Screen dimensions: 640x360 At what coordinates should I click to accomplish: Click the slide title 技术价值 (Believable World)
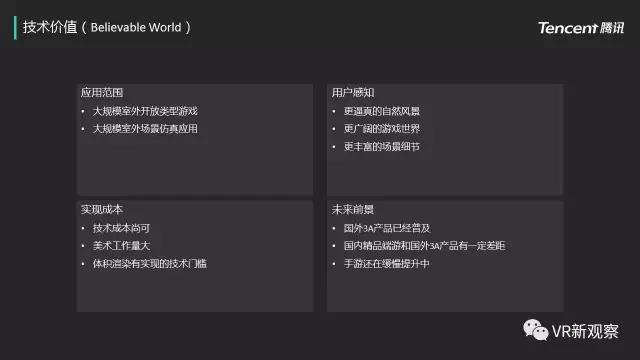(107, 27)
